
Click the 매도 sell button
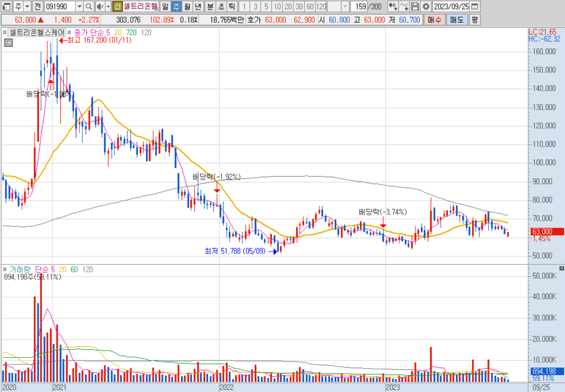(456, 20)
